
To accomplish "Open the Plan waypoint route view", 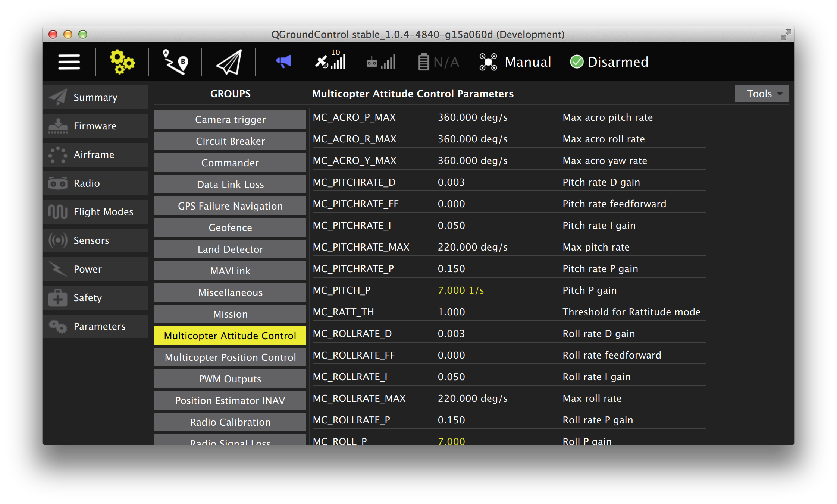I will pyautogui.click(x=175, y=62).
